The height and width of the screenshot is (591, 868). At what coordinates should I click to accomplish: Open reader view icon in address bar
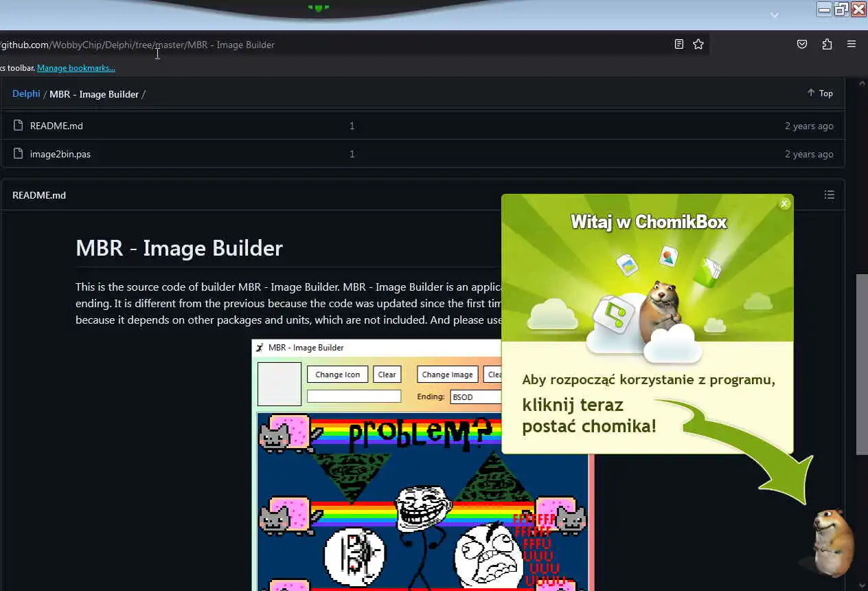pos(679,44)
